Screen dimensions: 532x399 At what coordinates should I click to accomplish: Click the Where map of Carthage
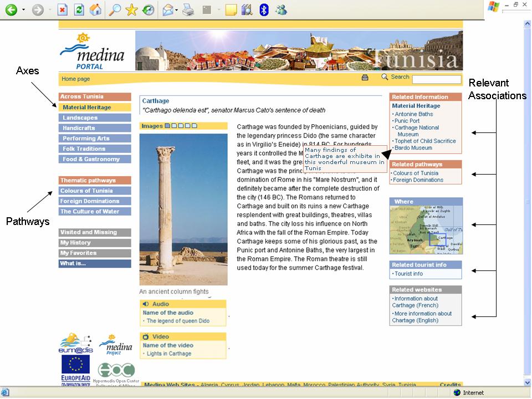pyautogui.click(x=426, y=229)
